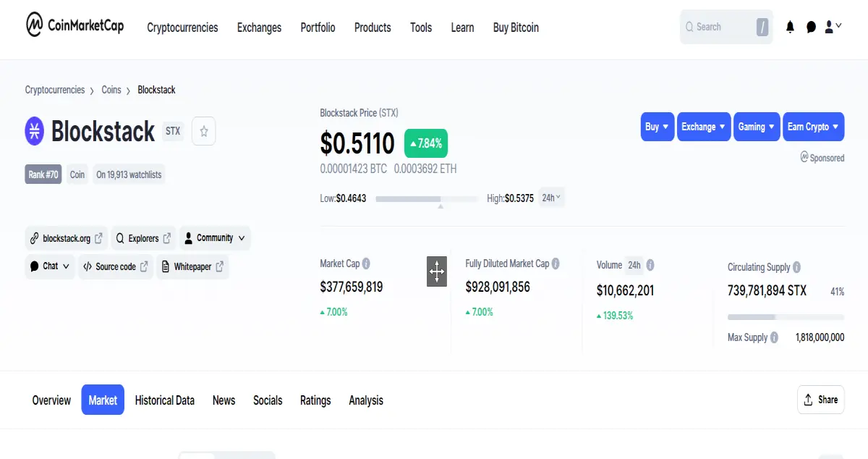
Task: Click the Coins breadcrumb link
Action: (x=111, y=90)
